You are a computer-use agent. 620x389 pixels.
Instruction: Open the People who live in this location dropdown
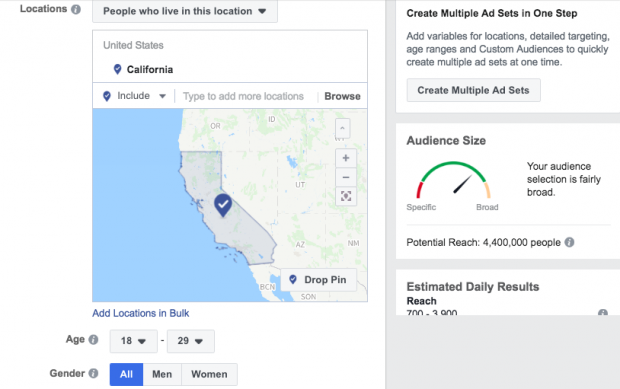point(185,11)
